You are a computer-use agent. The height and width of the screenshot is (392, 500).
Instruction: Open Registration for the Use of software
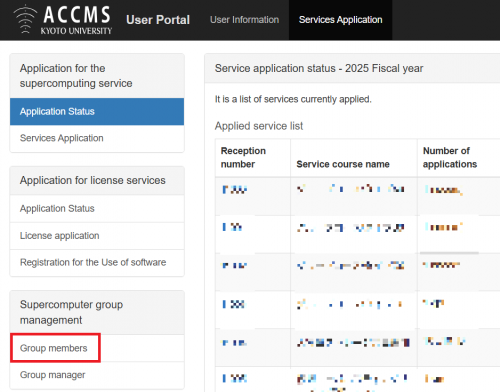[97, 263]
